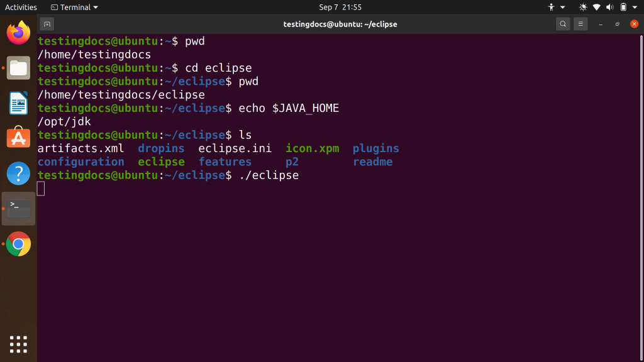This screenshot has height=362, width=644.
Task: Click the battery indicator icon
Action: click(x=623, y=7)
